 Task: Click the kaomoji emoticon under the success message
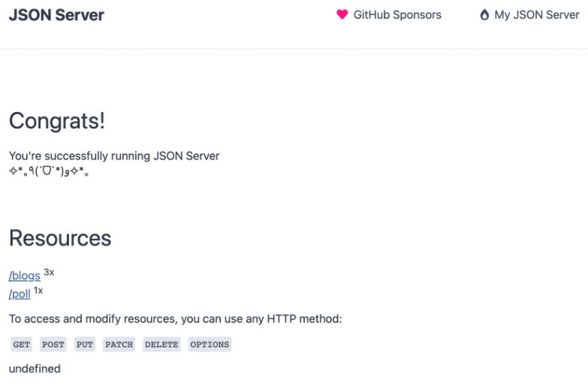pos(49,171)
